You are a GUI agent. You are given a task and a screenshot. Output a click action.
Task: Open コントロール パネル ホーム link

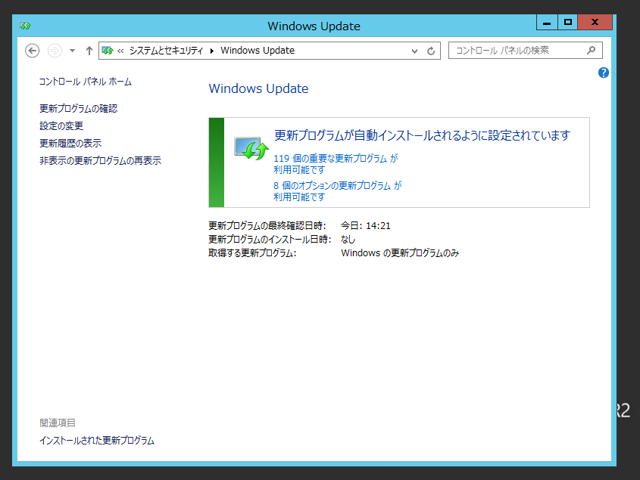click(85, 82)
